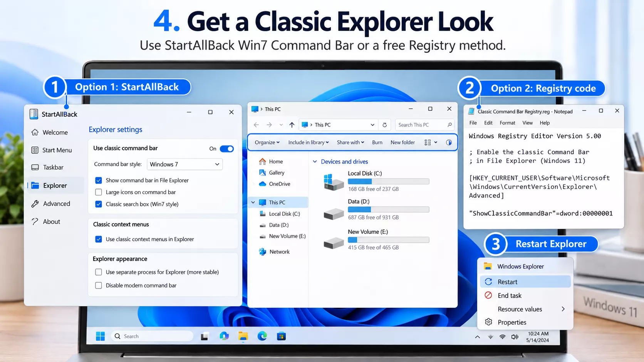Image resolution: width=644 pixels, height=362 pixels.
Task: Open the Share with dropdown
Action: click(351, 142)
